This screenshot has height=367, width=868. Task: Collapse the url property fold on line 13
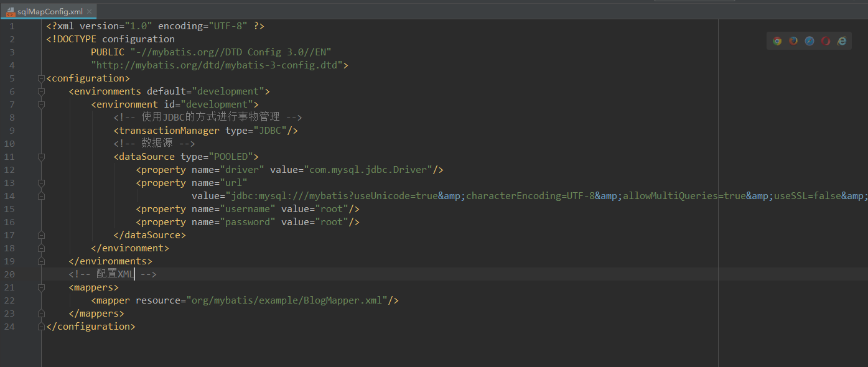coord(41,183)
